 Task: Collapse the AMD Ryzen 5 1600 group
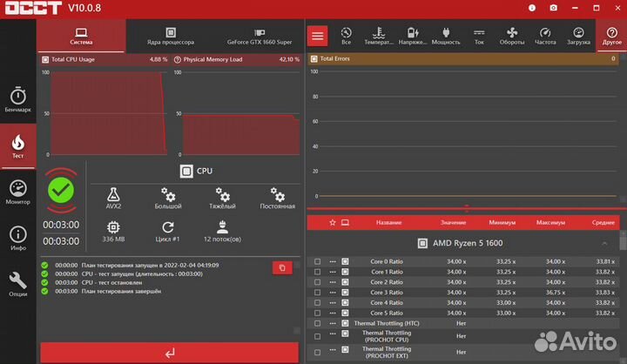coord(604,243)
